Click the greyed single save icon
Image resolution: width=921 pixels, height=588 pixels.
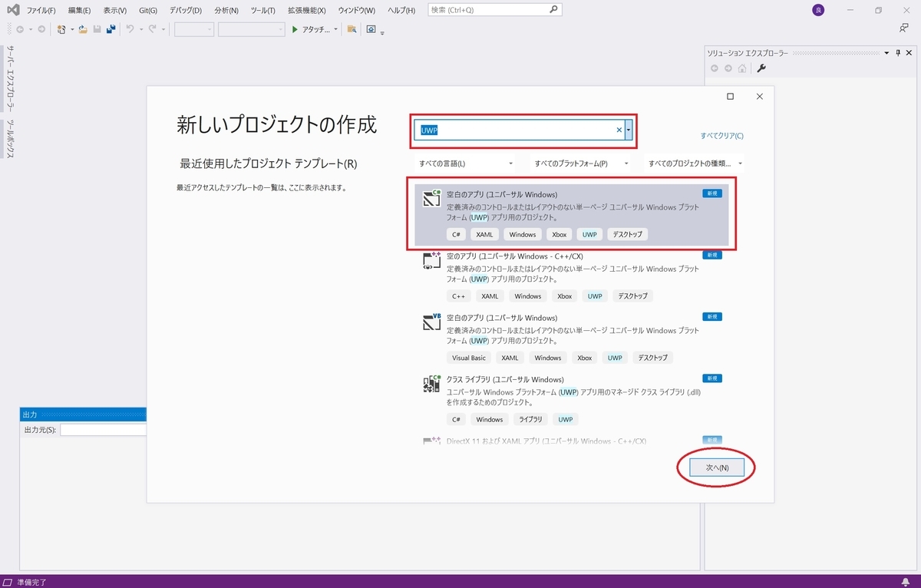(x=97, y=29)
